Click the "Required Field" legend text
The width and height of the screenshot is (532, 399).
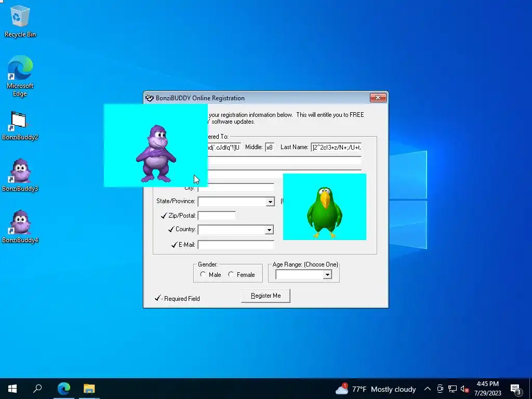pyautogui.click(x=182, y=299)
